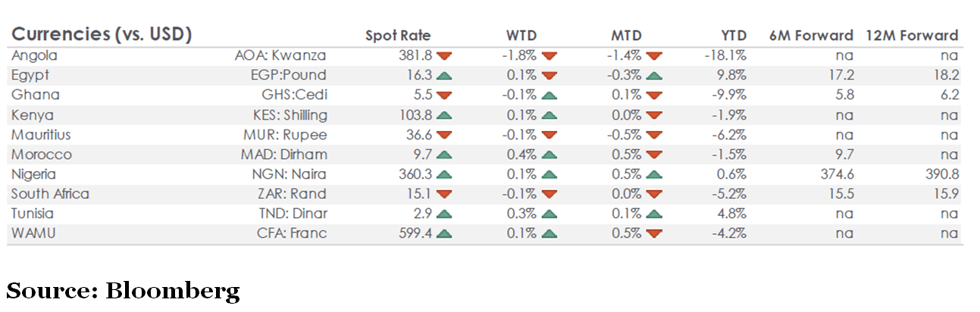Click the Currencies (vs. USD) table title

[102, 35]
